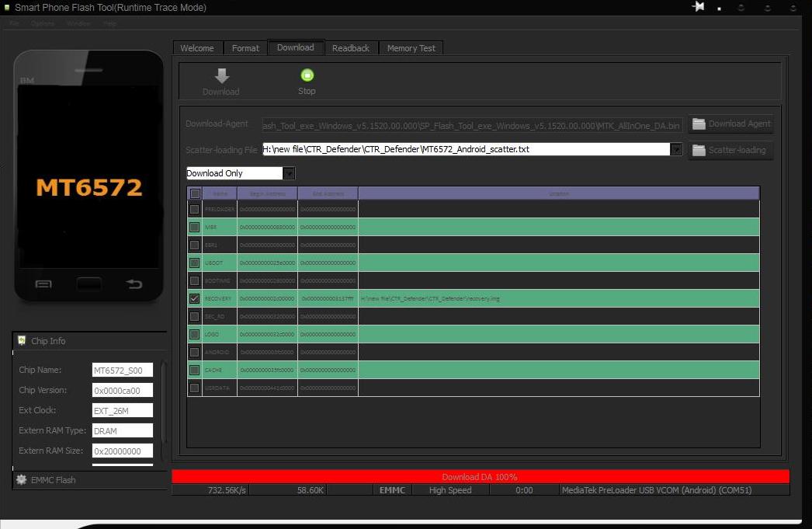
Task: Click the green Stop icon
Action: click(x=307, y=75)
